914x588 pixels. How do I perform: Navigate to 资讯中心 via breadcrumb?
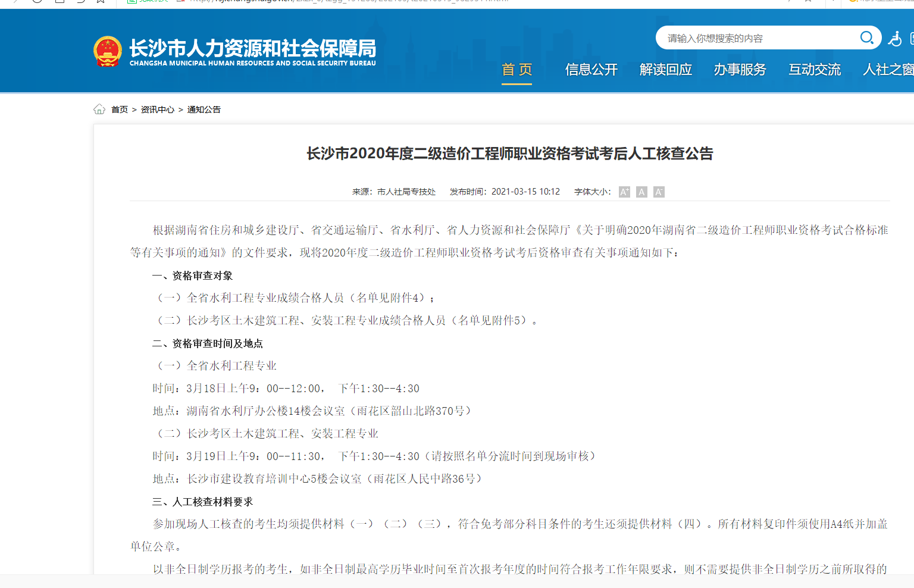click(158, 110)
